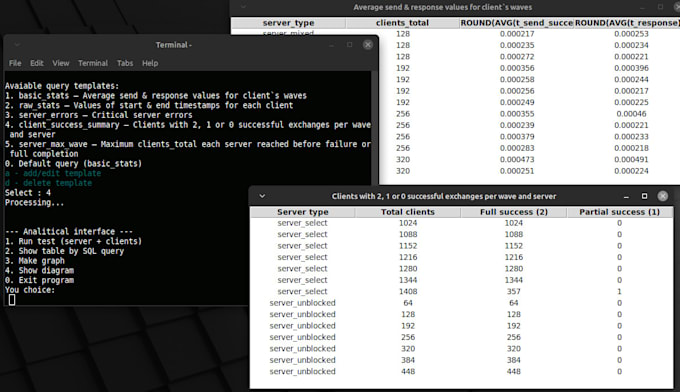This screenshot has height=392, width=680.
Task: Click the Full success (2) column header
Action: pyautogui.click(x=514, y=212)
